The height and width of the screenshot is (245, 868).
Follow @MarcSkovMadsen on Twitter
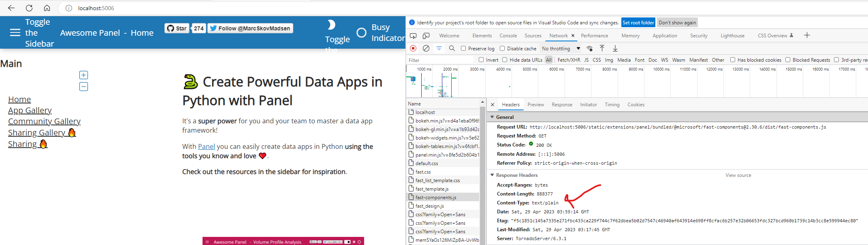click(x=250, y=28)
